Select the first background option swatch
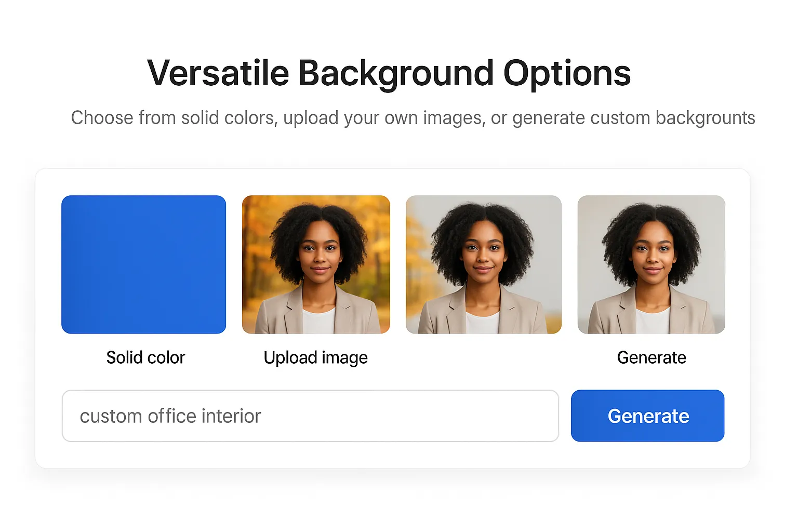The width and height of the screenshot is (798, 532). (x=144, y=264)
